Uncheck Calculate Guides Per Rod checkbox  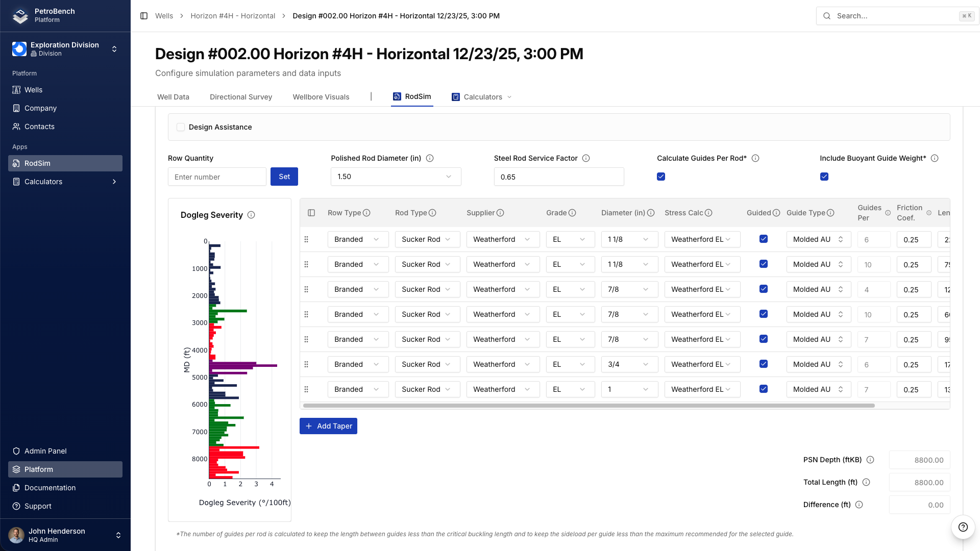(661, 177)
